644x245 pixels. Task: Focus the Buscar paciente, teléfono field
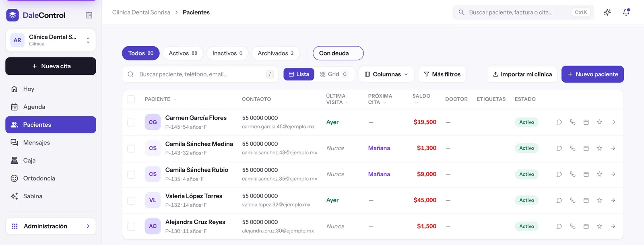[x=200, y=74]
